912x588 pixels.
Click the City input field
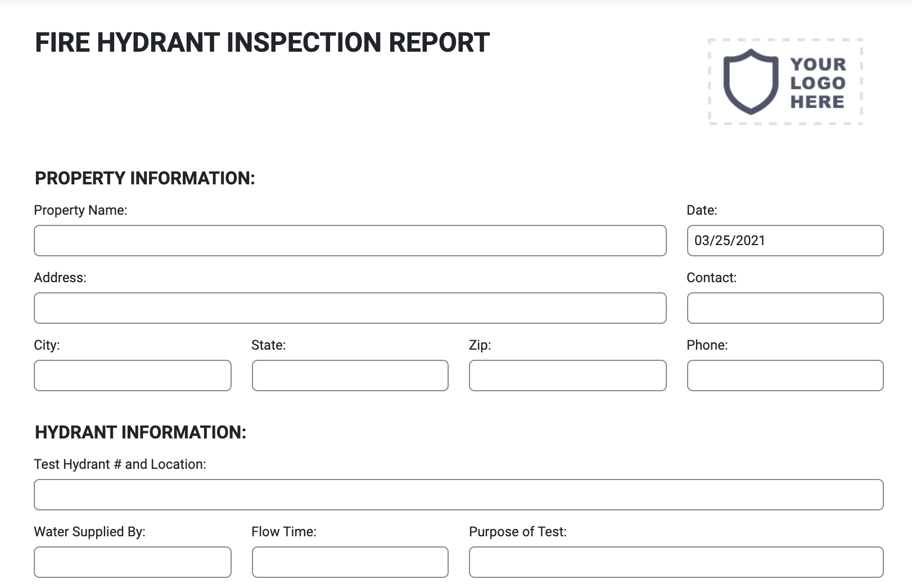click(x=132, y=376)
